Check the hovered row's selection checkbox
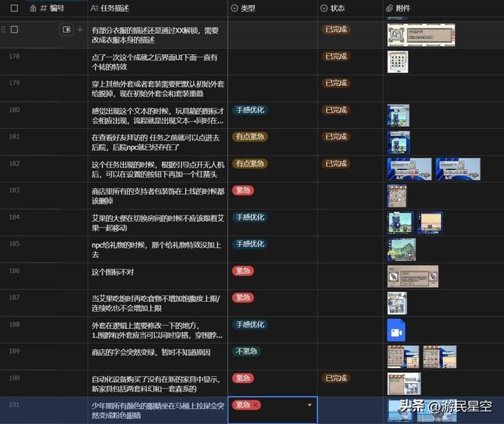 click(14, 30)
